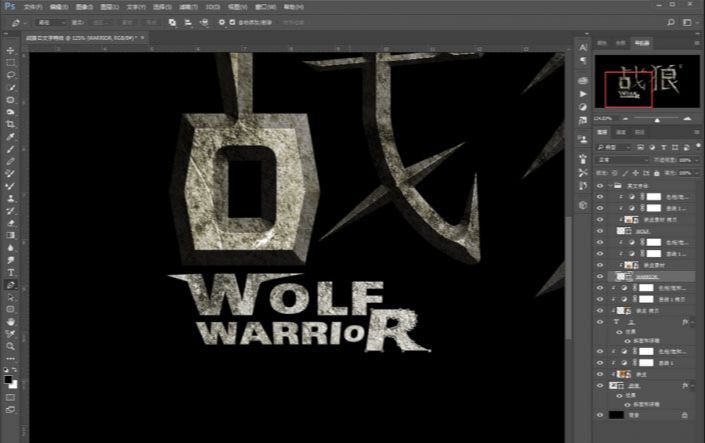Image resolution: width=705 pixels, height=443 pixels.
Task: Open path alignment icon in options bar
Action: [x=188, y=22]
